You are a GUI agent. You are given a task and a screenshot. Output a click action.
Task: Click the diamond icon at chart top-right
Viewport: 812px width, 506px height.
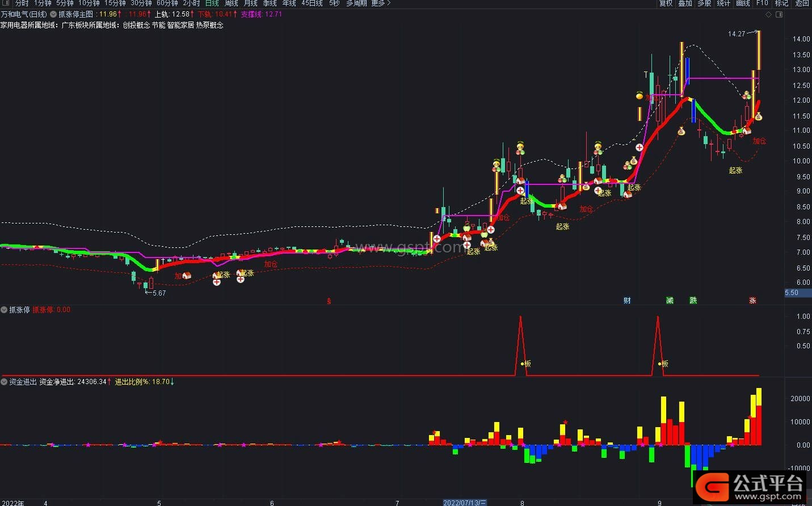(x=769, y=14)
